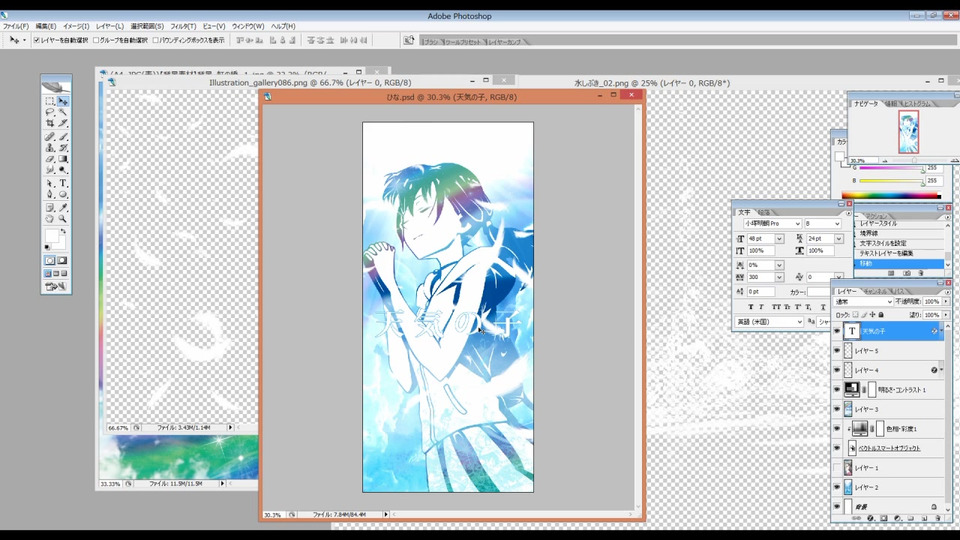Click the vertical scale 100% input field
The height and width of the screenshot is (540, 960).
[x=760, y=251]
